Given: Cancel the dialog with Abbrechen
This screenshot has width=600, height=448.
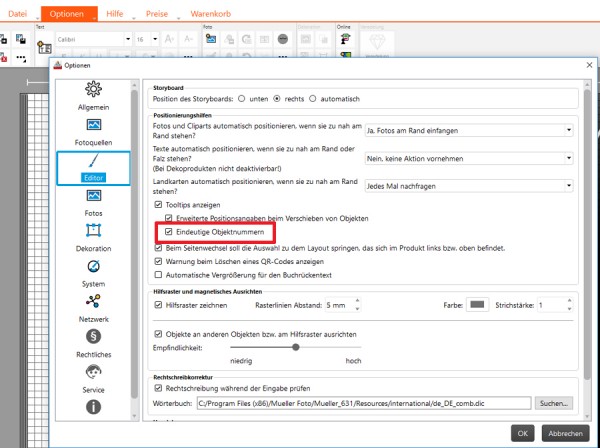Looking at the screenshot, I should coord(564,434).
